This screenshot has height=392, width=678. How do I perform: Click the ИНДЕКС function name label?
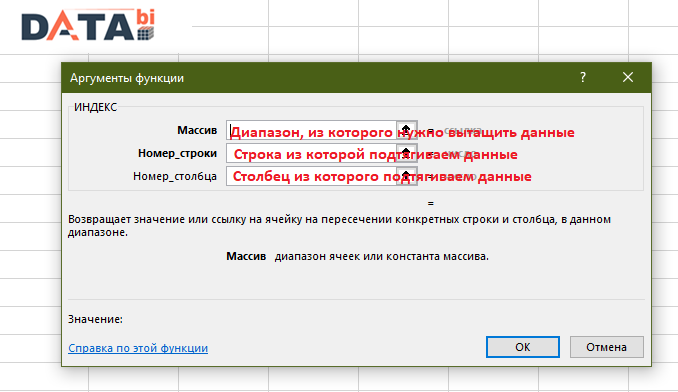tap(96, 107)
